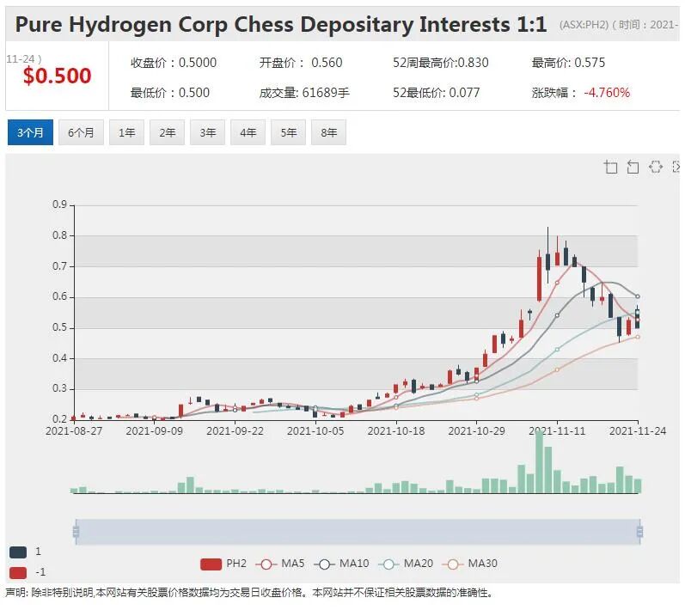Click the $0.500 current price
685x616 pixels.
coord(58,76)
